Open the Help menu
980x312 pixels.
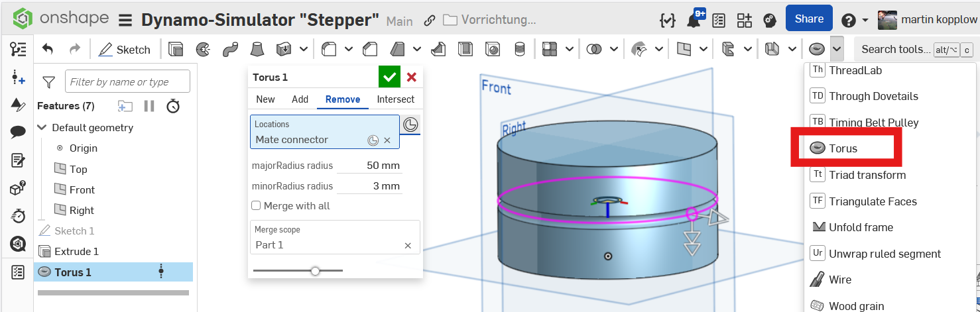(854, 20)
